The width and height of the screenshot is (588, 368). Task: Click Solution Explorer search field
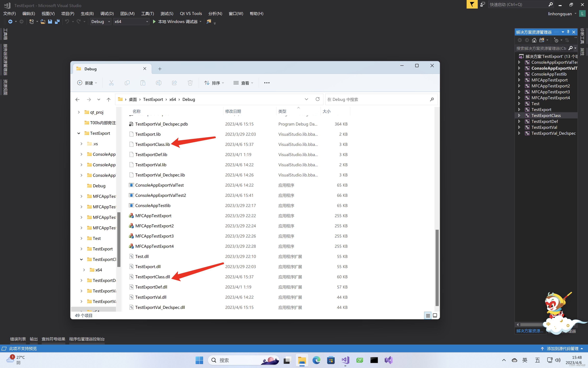[x=546, y=48]
